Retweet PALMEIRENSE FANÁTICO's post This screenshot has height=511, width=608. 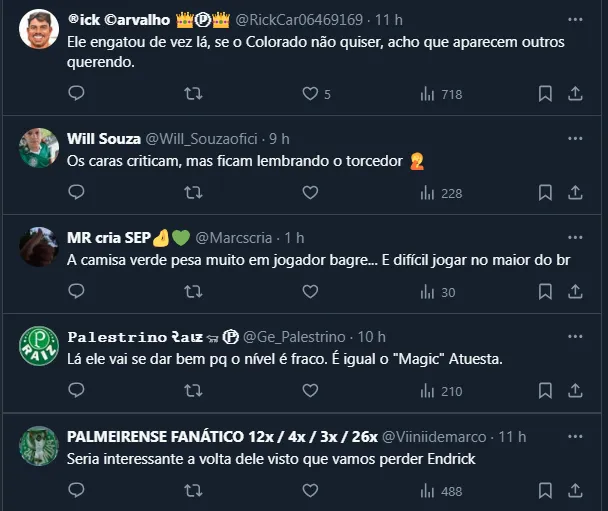click(194, 491)
